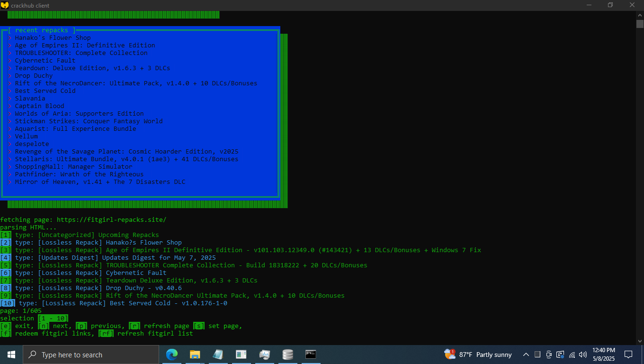Click despelote in recent repacks
This screenshot has width=644, height=364.
pyautogui.click(x=32, y=144)
